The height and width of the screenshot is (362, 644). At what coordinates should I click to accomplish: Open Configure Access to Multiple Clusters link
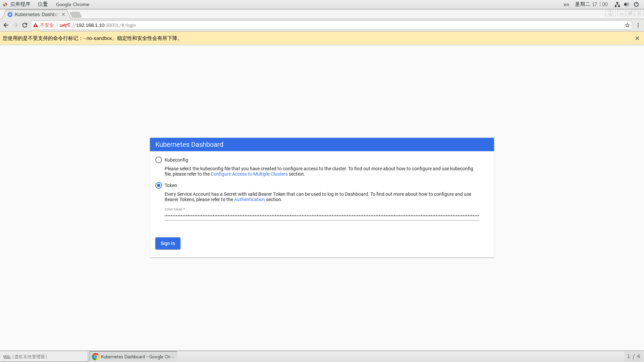tap(249, 174)
